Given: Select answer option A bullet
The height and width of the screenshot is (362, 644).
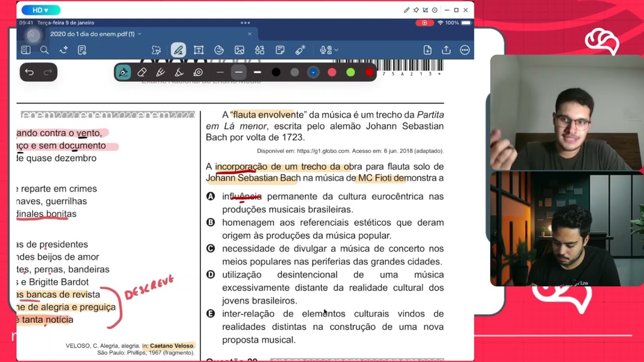Looking at the screenshot, I should point(211,196).
